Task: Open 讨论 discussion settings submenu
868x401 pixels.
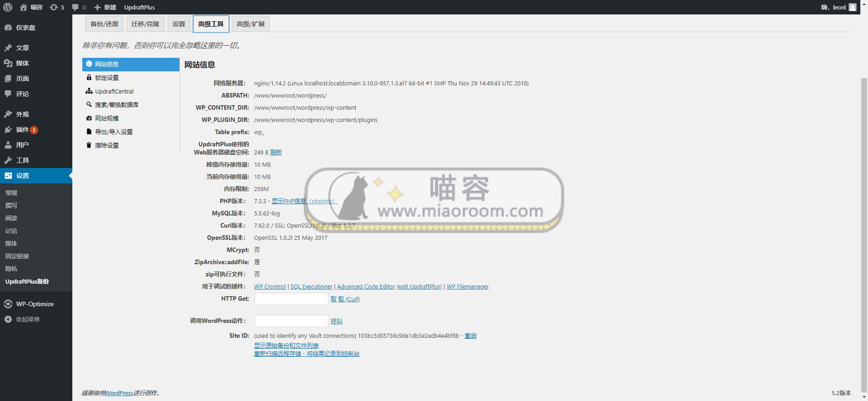Action: tap(11, 231)
